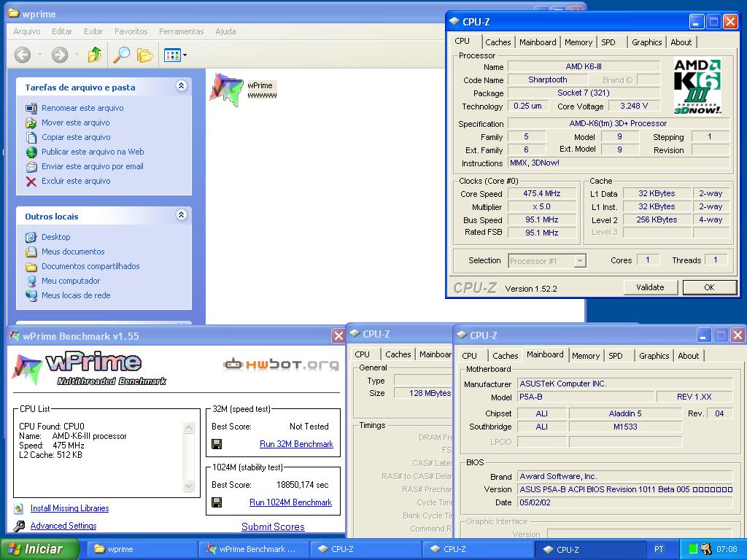Click Run 32M Benchmark link
747x560 pixels.
click(296, 444)
